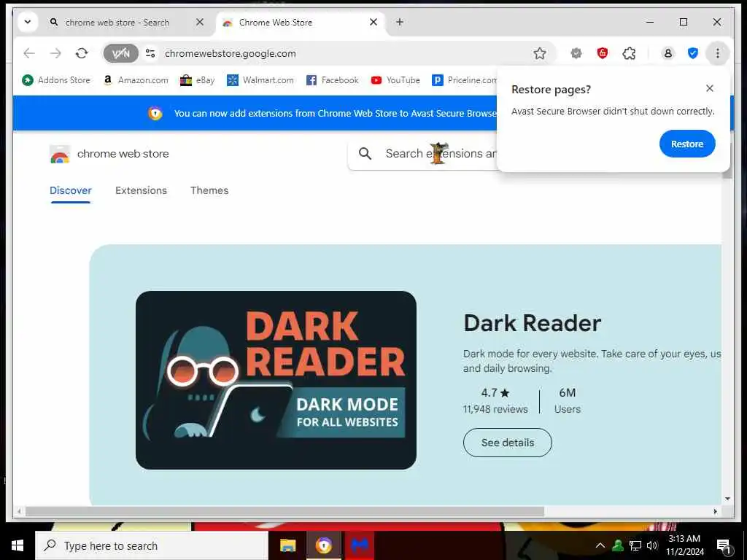The width and height of the screenshot is (747, 560).
Task: Click 'See details' for Dark Reader
Action: pos(508,443)
